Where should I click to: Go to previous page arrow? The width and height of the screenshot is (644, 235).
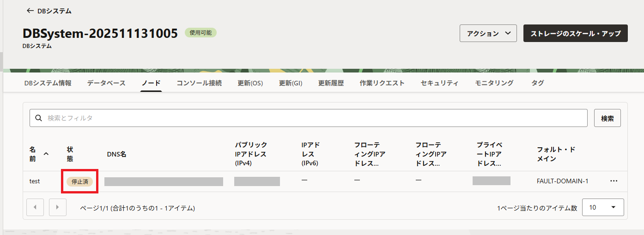click(35, 207)
